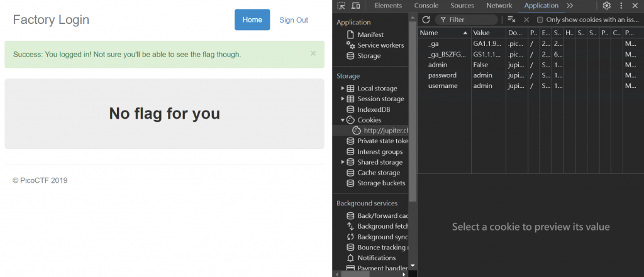Select the _ga_BSZFG cookie row

coord(531,54)
